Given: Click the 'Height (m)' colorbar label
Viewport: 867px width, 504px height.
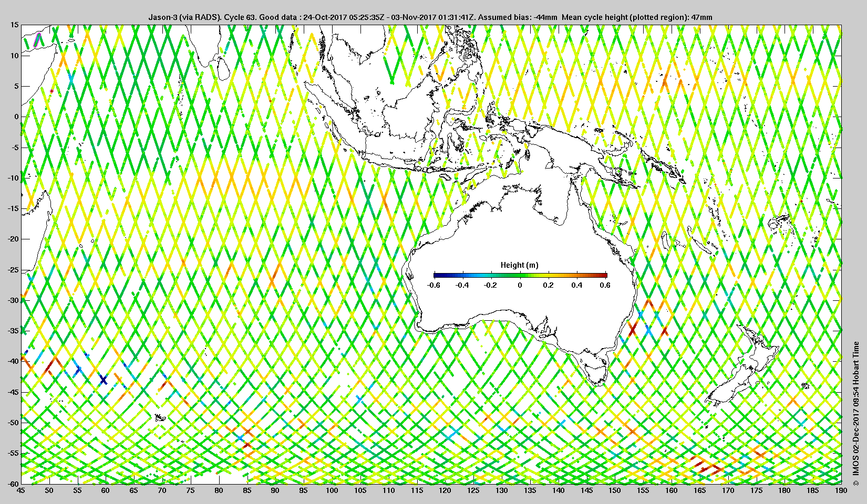Looking at the screenshot, I should (519, 265).
